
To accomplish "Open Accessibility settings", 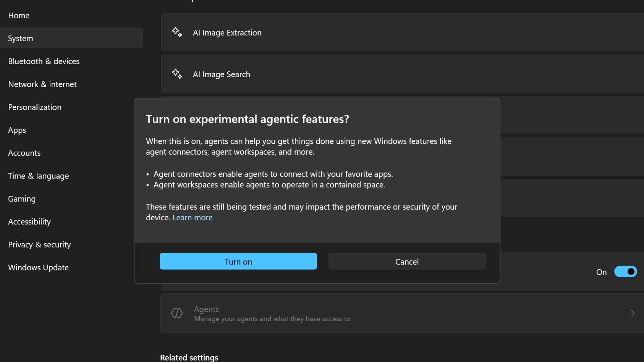I will coord(29,221).
